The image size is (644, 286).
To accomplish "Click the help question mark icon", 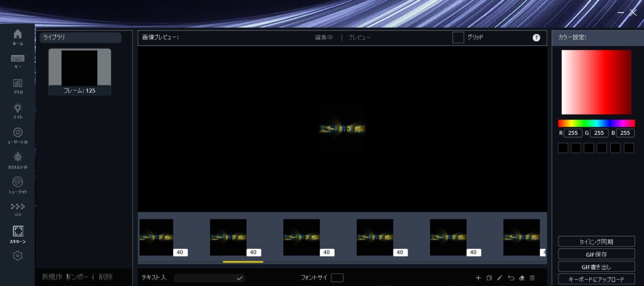I will pos(536,38).
